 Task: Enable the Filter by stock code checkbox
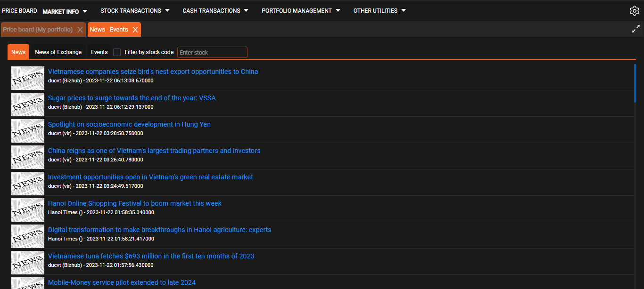click(x=117, y=52)
